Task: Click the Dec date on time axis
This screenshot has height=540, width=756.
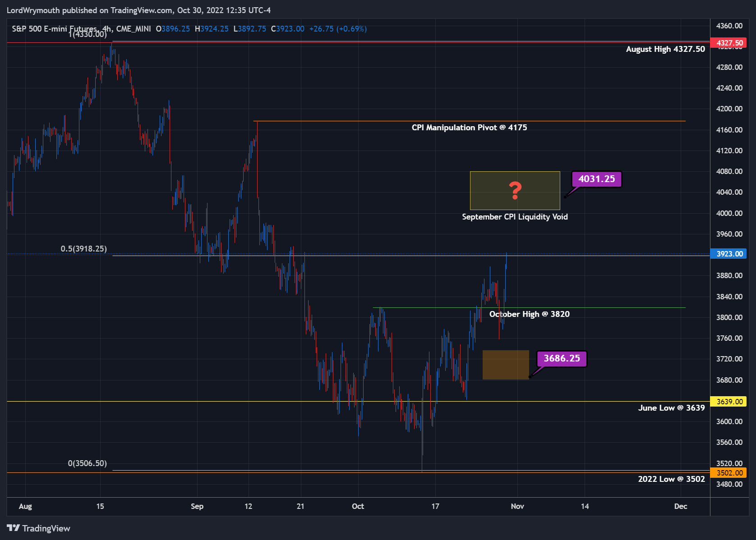Action: coord(681,506)
